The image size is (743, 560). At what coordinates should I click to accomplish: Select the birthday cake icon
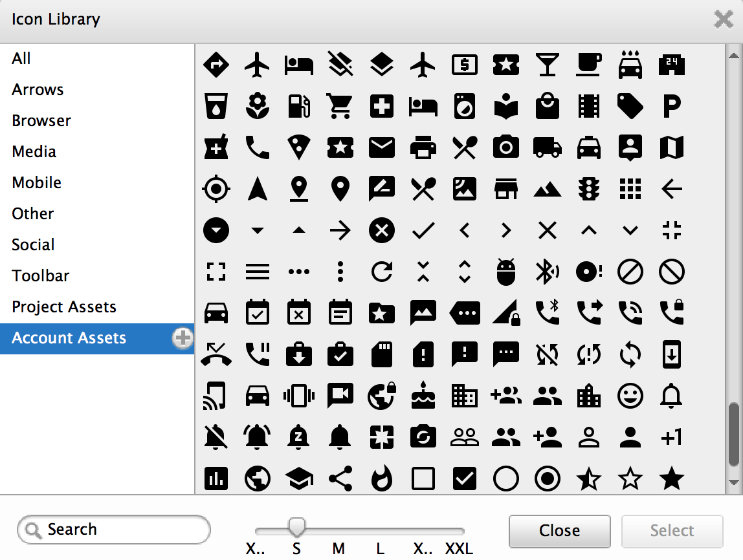click(423, 396)
